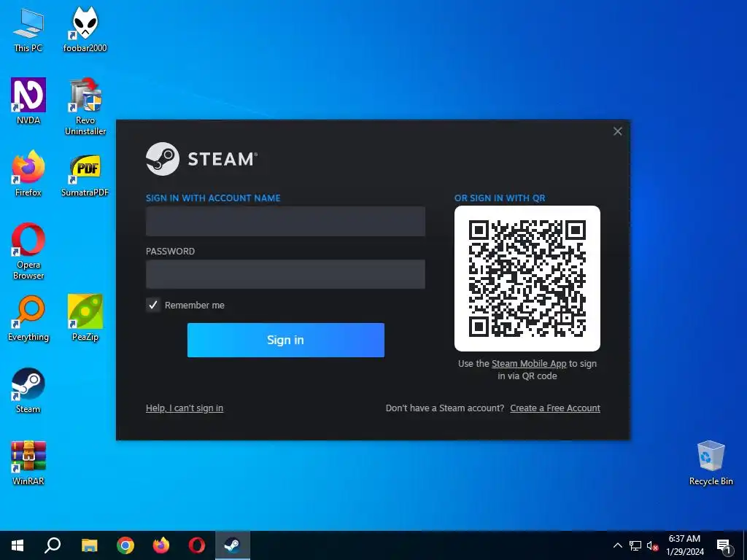Click the Sign in button
The image size is (747, 560).
click(286, 340)
